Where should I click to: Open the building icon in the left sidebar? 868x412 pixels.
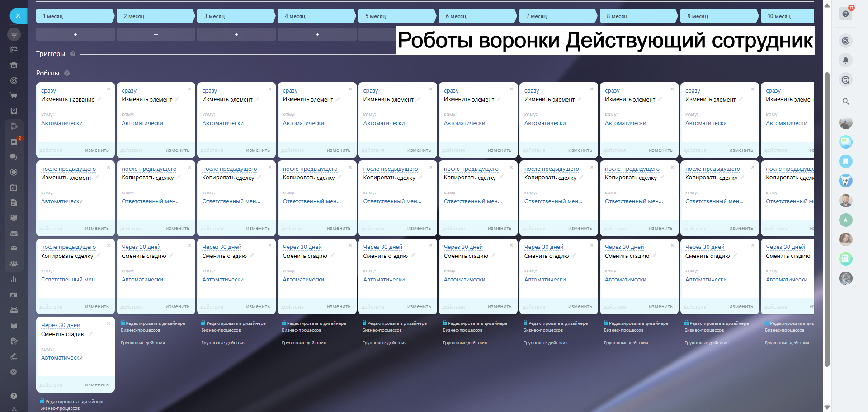tap(14, 65)
